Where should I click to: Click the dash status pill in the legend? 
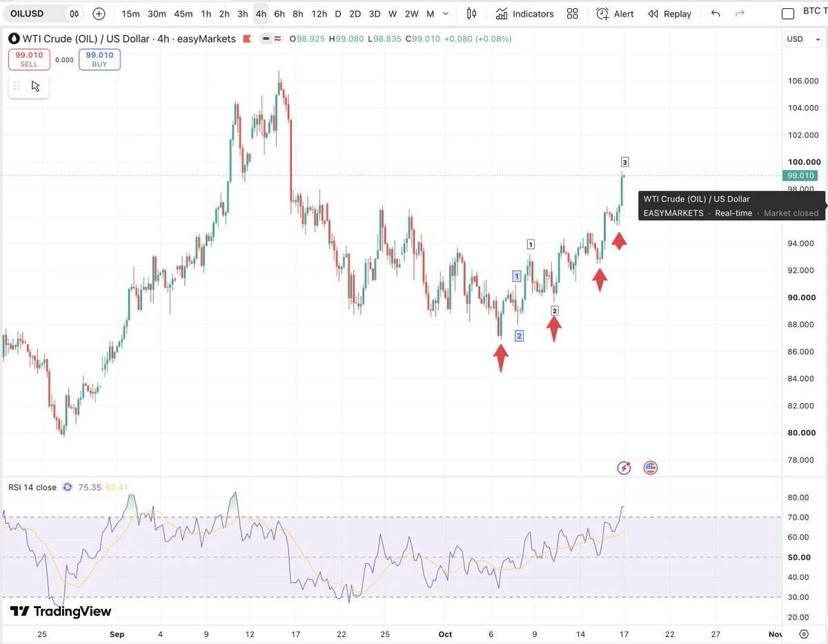pos(265,39)
